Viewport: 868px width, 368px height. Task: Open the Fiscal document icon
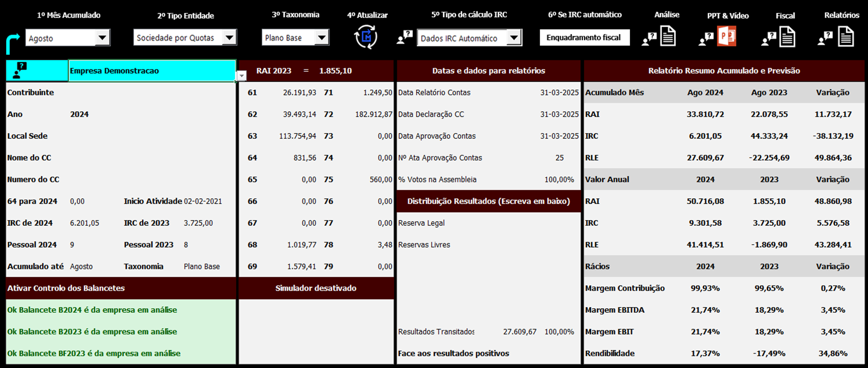[x=787, y=37]
